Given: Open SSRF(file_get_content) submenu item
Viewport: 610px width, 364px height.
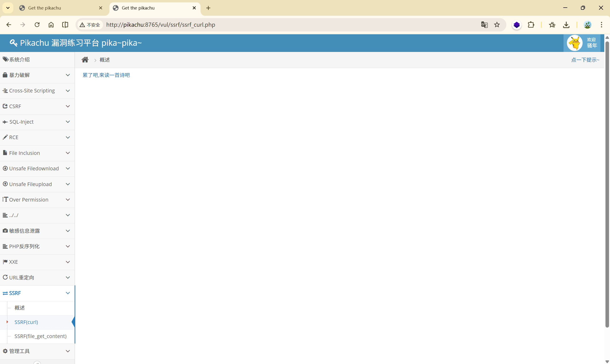Looking at the screenshot, I should click(41, 336).
